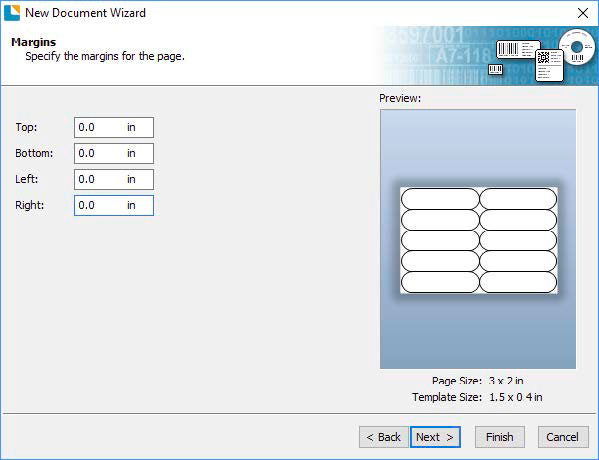The image size is (599, 460).
Task: Go to the previous step with Back
Action: [384, 437]
